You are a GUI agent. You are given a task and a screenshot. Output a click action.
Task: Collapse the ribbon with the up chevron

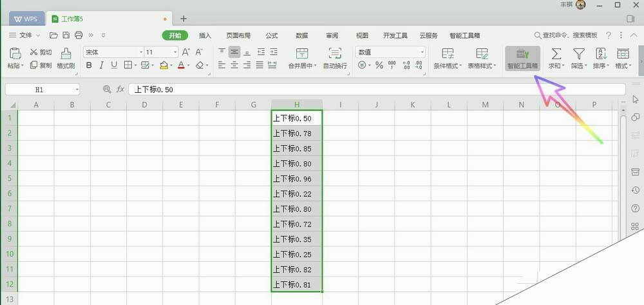pyautogui.click(x=634, y=35)
